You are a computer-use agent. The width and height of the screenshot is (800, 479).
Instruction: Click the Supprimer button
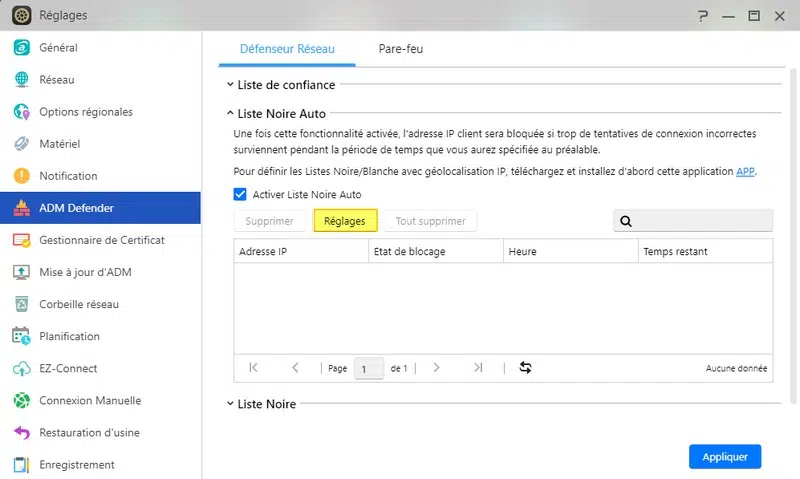269,221
